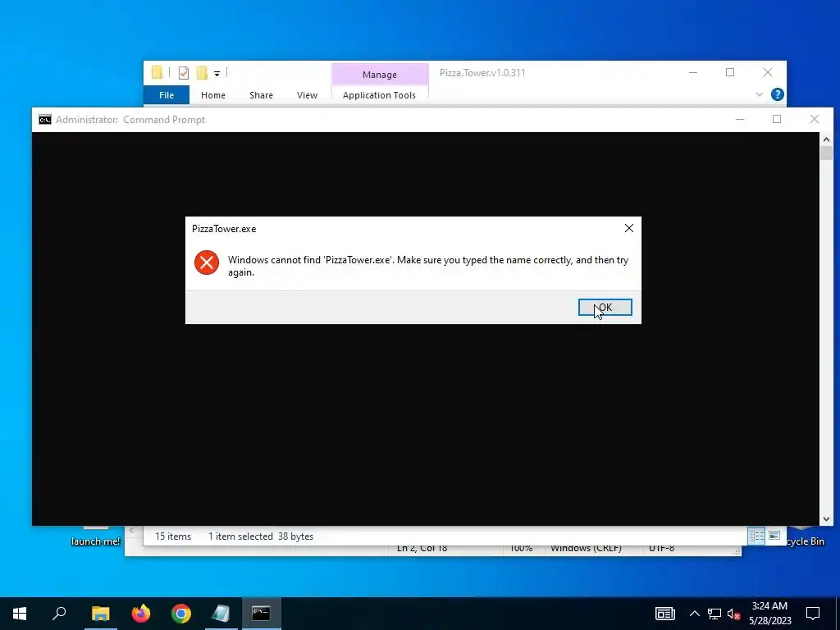
Task: Open the Windows Start menu
Action: pyautogui.click(x=20, y=614)
